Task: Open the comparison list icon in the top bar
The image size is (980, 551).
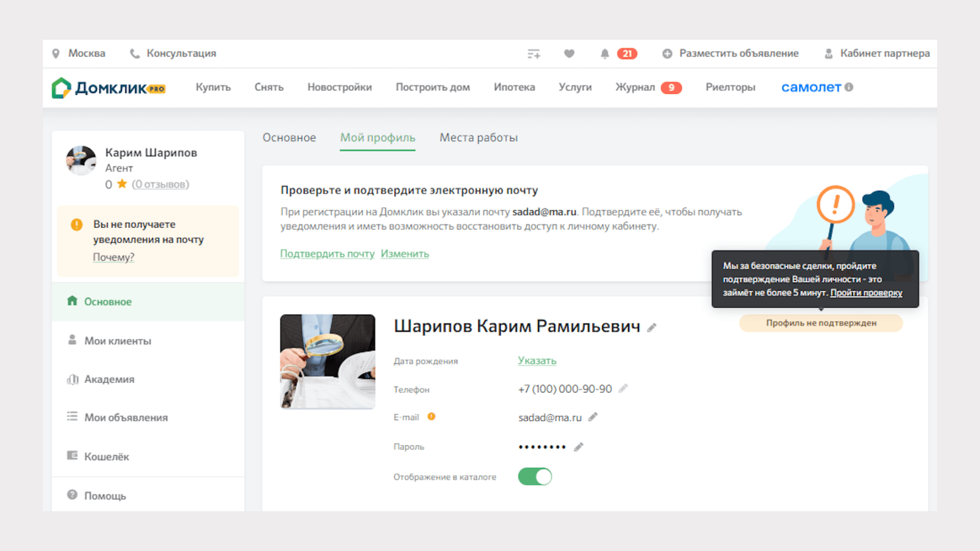Action: click(534, 54)
